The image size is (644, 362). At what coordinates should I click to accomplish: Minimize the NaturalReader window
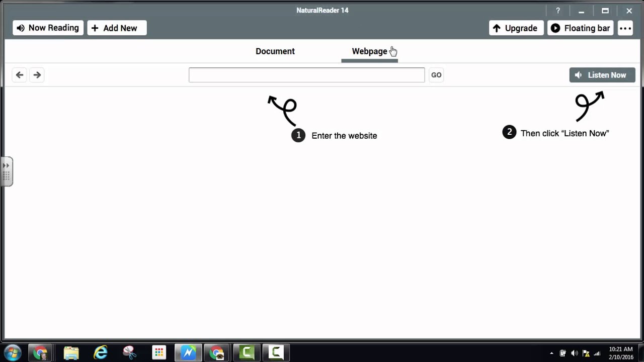click(x=581, y=11)
